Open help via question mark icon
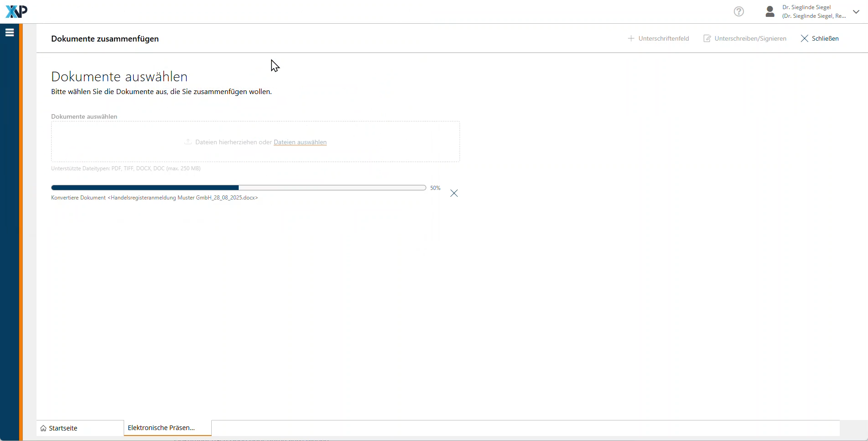Screen dimensions: 868x441 [x=739, y=11]
